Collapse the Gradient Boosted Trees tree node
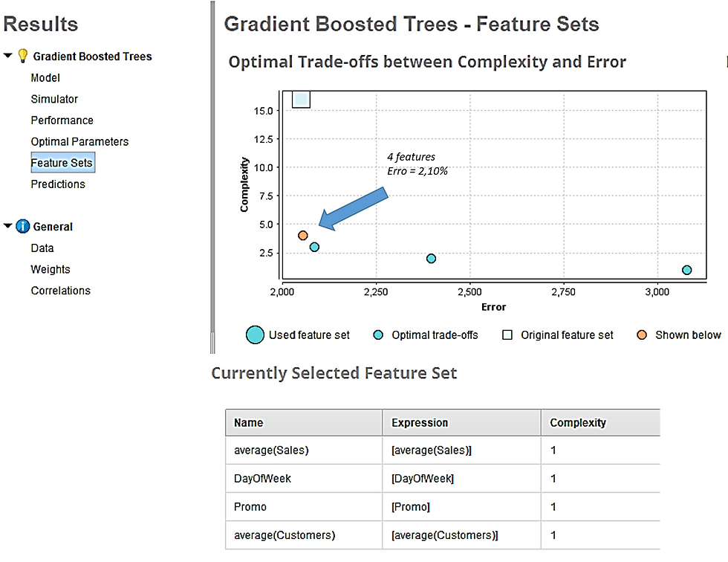Image resolution: width=728 pixels, height=562 pixels. point(8,55)
